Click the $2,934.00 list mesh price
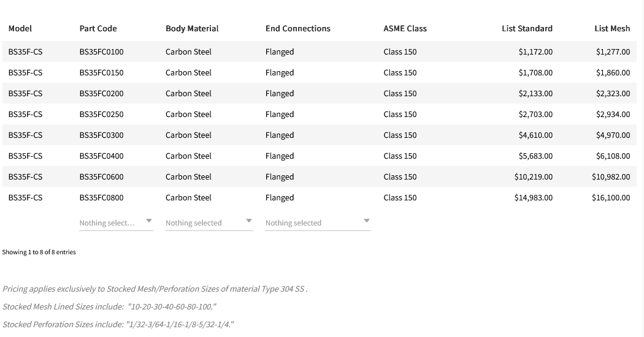The width and height of the screenshot is (644, 337). tap(613, 115)
